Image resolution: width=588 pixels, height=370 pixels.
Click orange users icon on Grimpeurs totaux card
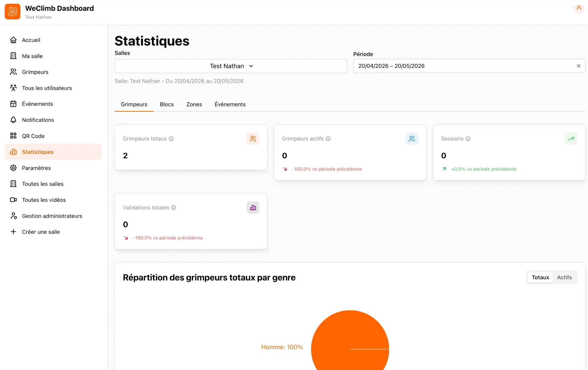253,139
